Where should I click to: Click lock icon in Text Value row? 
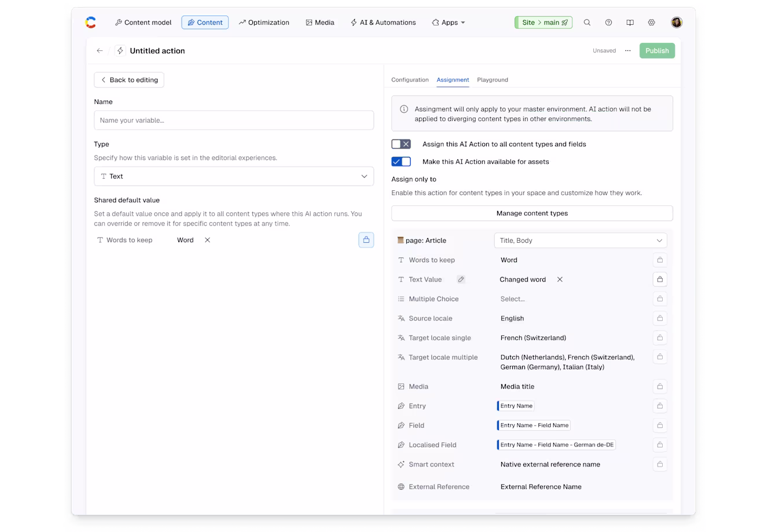660,279
